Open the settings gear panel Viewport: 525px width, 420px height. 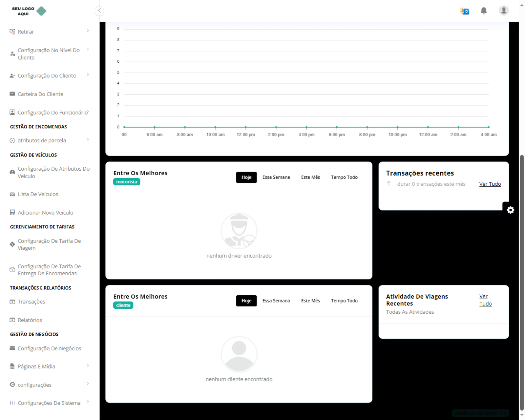(x=510, y=210)
